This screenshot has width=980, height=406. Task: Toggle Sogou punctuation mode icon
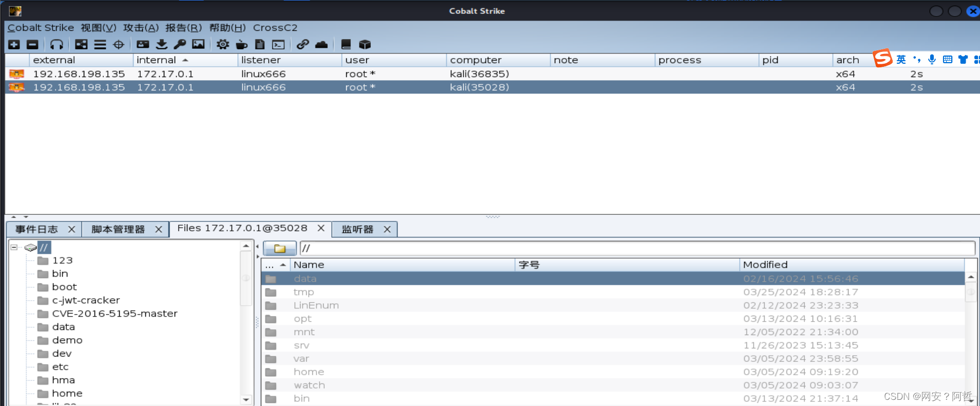917,60
